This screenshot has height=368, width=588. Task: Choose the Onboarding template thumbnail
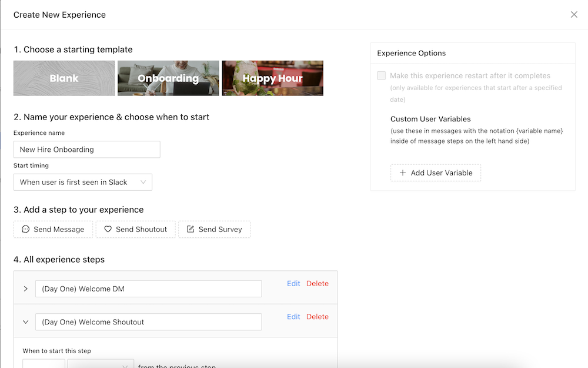[x=168, y=78]
